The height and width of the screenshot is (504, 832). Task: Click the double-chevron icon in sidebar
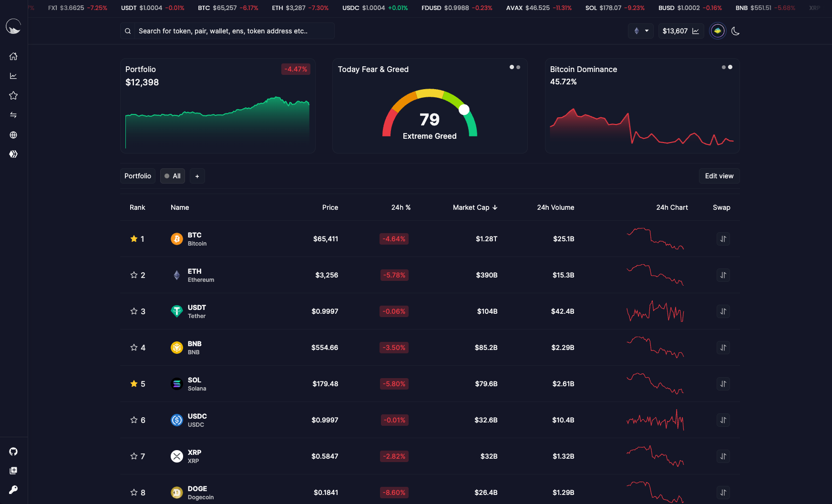point(13,154)
